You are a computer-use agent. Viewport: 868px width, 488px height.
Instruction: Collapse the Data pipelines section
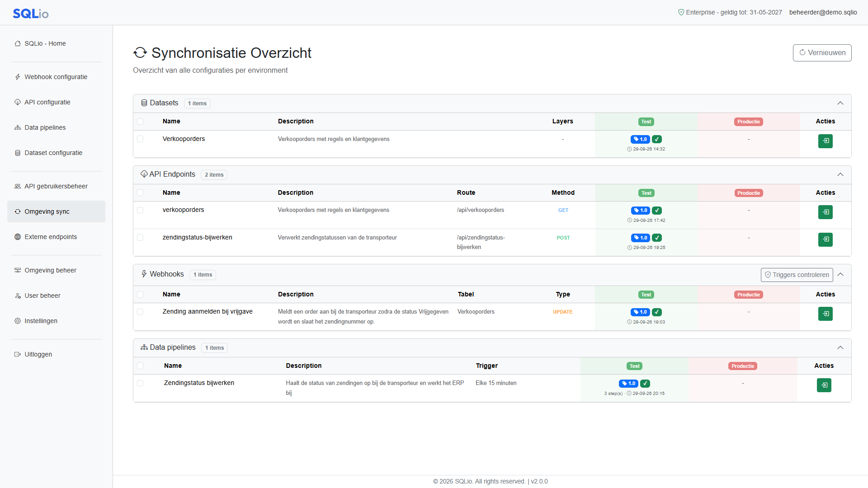click(x=840, y=348)
